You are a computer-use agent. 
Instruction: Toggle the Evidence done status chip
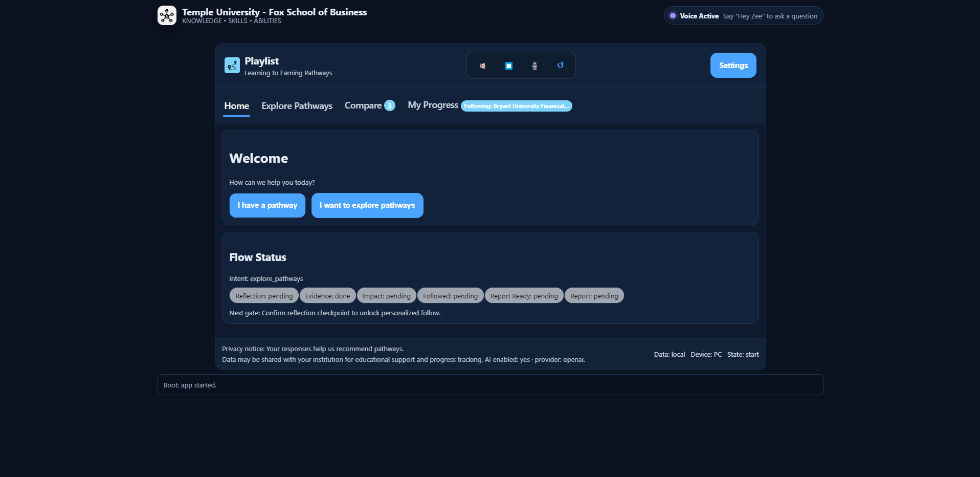[x=327, y=295]
